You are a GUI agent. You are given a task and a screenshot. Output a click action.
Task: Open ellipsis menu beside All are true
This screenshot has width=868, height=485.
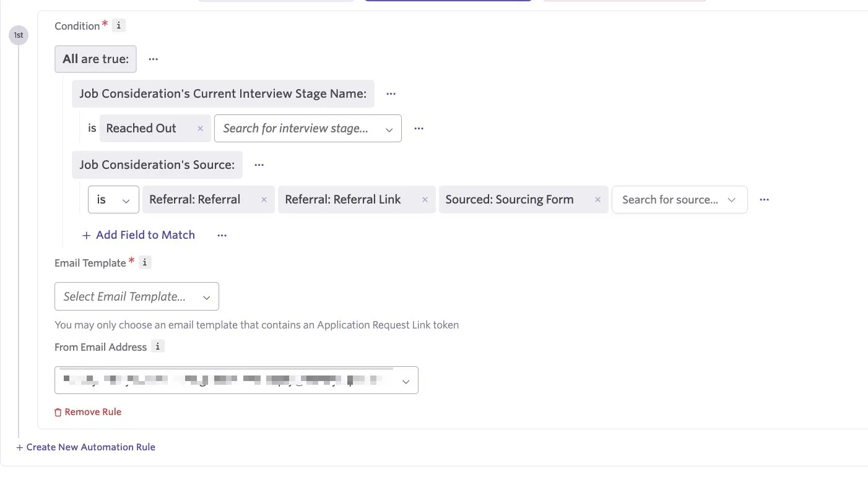(x=154, y=59)
